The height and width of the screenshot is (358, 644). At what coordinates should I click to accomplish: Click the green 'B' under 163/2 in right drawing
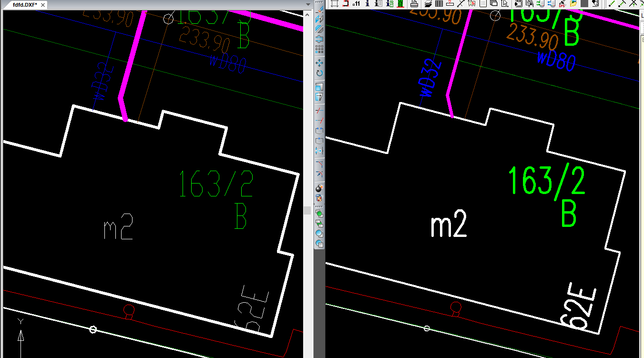569,214
